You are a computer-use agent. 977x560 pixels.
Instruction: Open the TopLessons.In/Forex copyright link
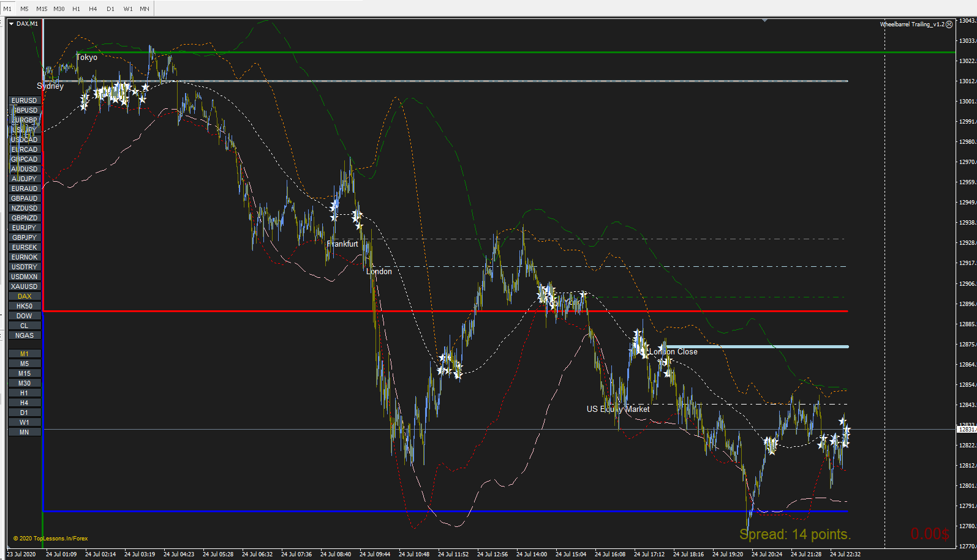[50, 539]
